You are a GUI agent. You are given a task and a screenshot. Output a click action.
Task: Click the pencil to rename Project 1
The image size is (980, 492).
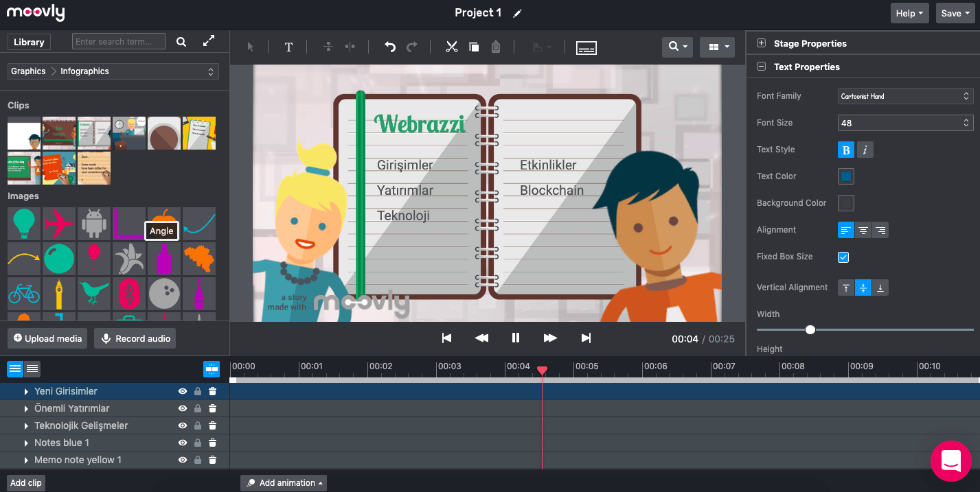pyautogui.click(x=517, y=14)
